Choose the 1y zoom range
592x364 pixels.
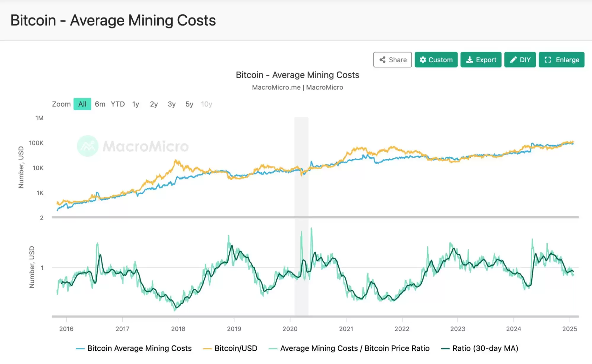[136, 104]
